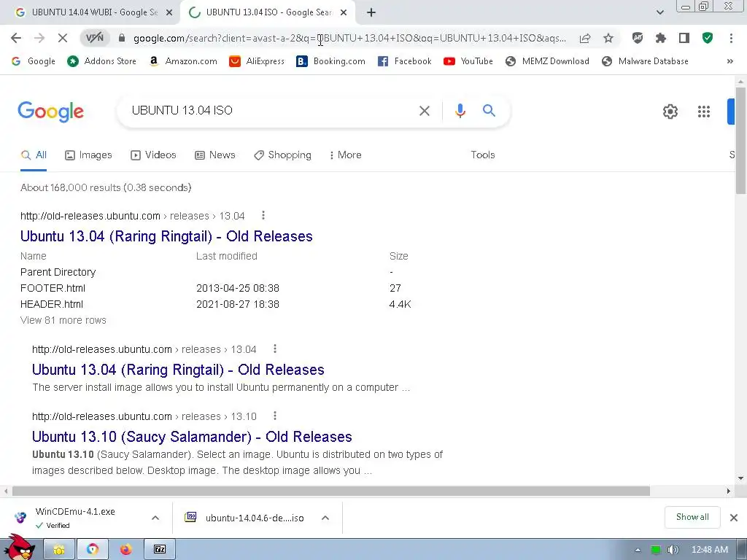Switch to Images results
This screenshot has width=747, height=560.
tap(88, 155)
